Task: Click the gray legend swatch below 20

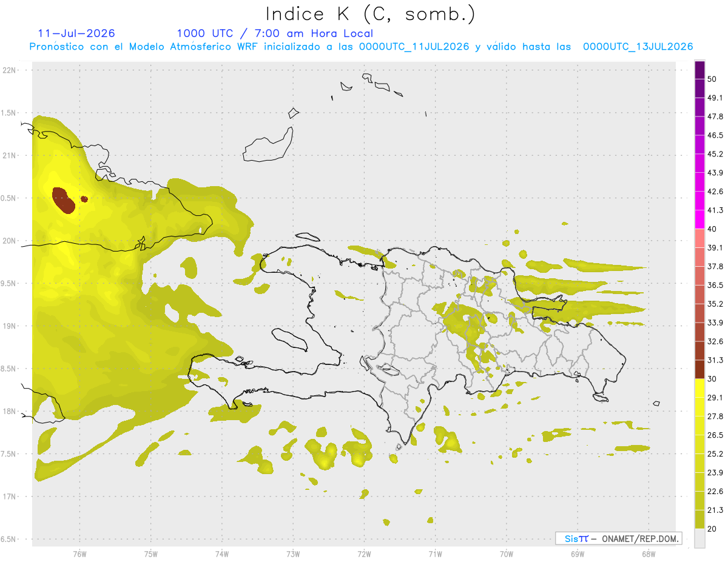Action: (699, 538)
